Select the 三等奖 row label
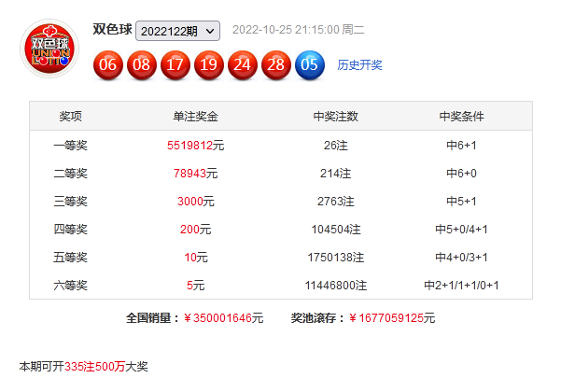561x392 pixels. 71,202
